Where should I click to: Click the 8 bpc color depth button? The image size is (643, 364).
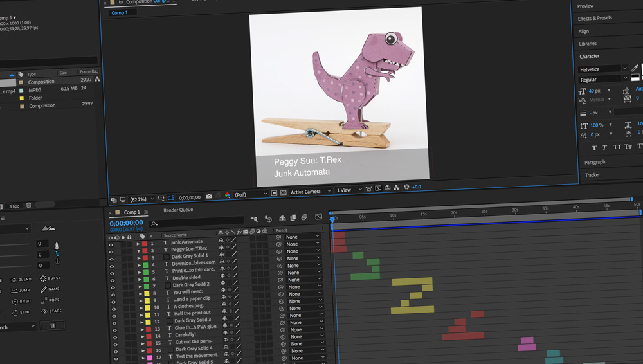(14, 206)
